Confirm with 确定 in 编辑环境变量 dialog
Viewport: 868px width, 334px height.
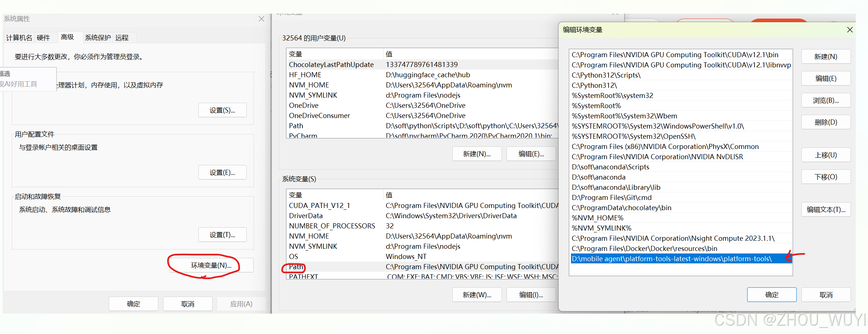click(x=772, y=295)
